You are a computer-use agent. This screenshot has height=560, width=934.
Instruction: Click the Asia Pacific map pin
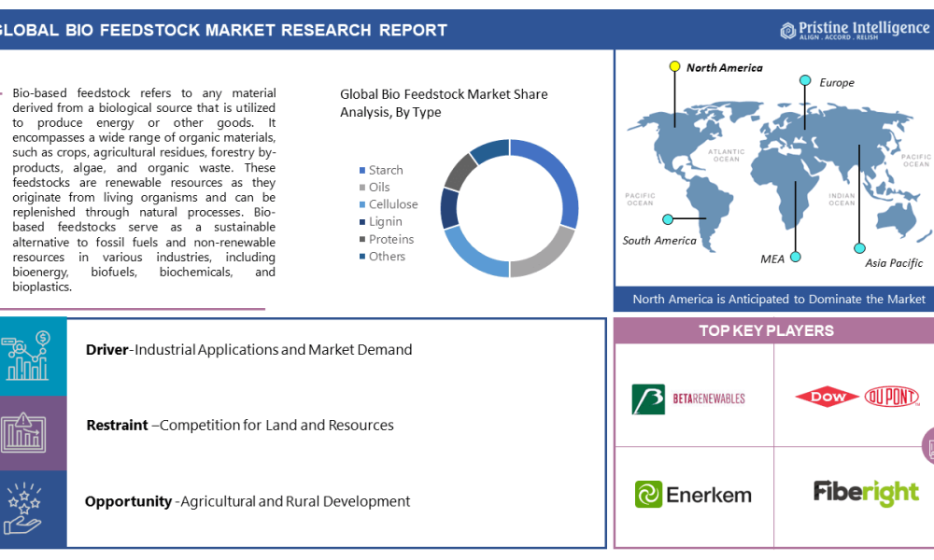[x=859, y=248]
